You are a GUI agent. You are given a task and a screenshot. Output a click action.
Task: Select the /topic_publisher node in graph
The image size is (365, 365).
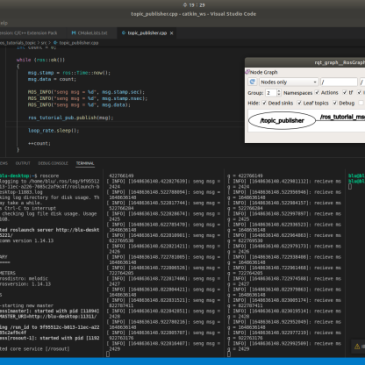point(282,121)
